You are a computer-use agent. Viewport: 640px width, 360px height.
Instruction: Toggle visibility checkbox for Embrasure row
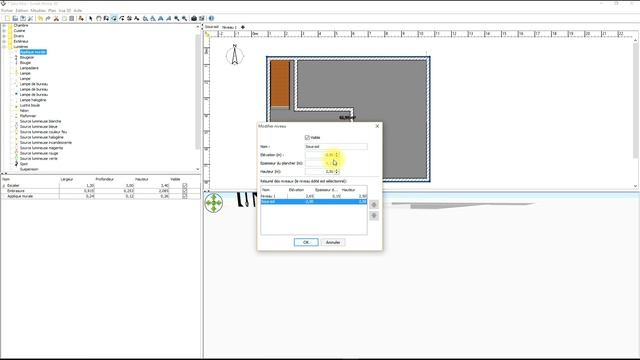[x=185, y=191]
